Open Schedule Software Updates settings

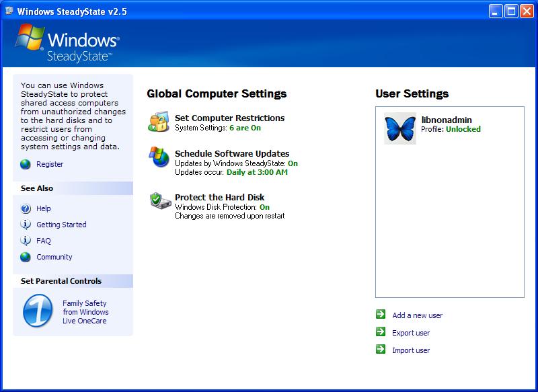point(232,153)
